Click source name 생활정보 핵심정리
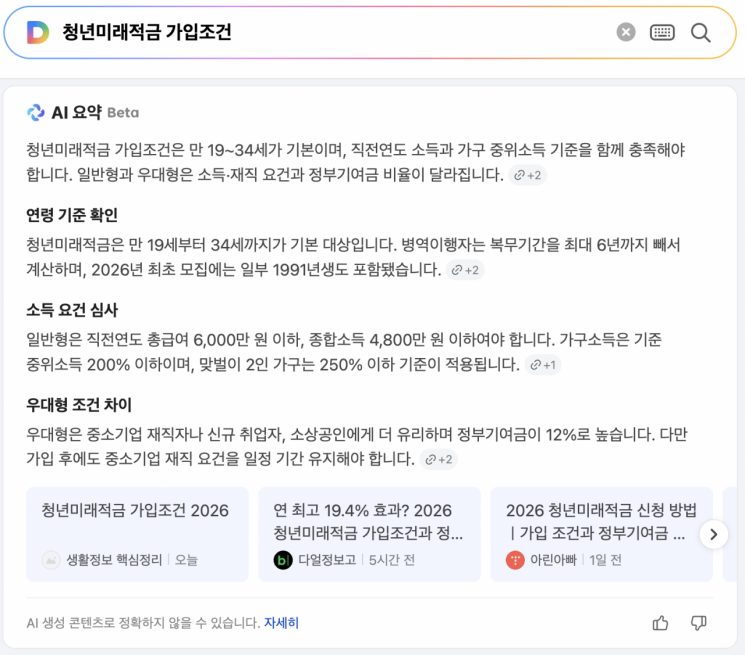Viewport: 745px width, 655px height. click(115, 560)
